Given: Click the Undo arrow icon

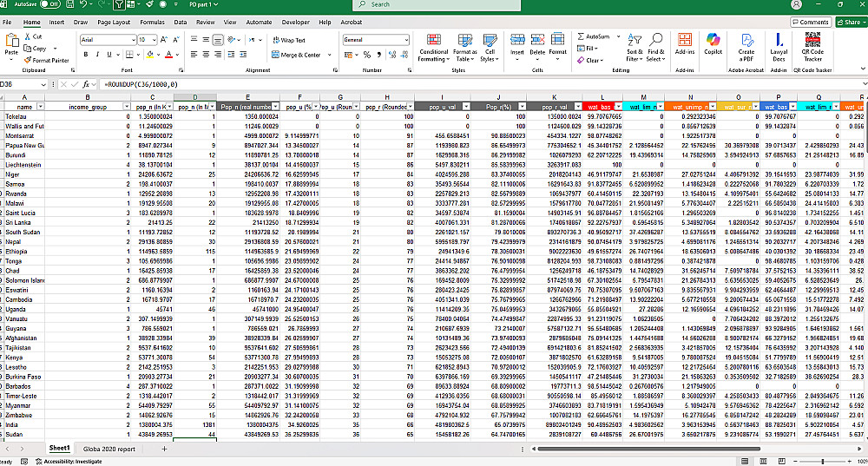Looking at the screenshot, I should [83, 4].
